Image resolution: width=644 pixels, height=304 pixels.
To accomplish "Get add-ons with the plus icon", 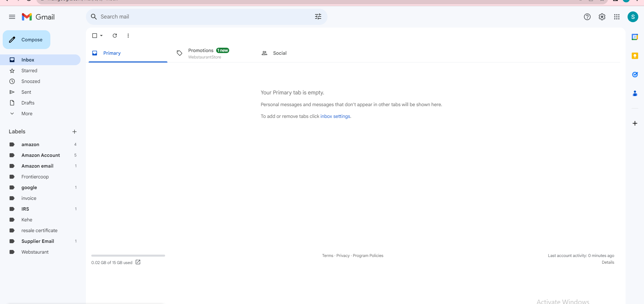I will 635,123.
